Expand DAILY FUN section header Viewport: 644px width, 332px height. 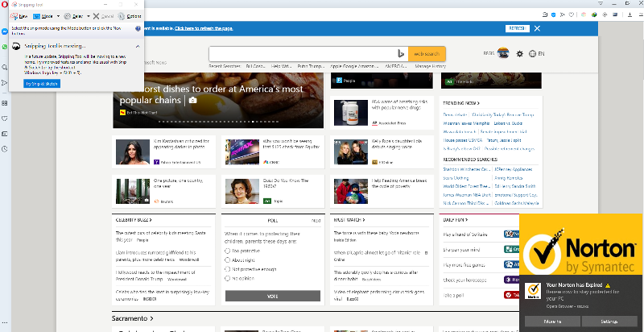coord(456,220)
